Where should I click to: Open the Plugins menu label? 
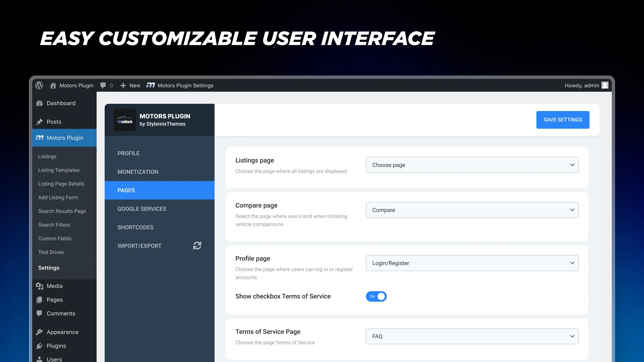pyautogui.click(x=56, y=346)
